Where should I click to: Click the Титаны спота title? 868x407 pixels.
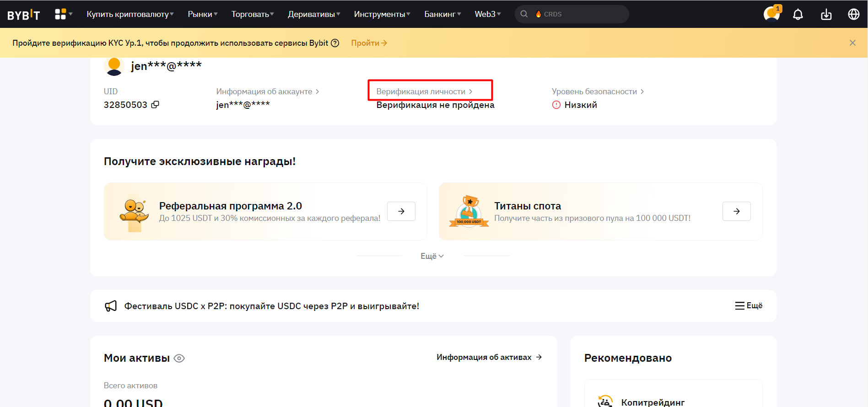tap(528, 206)
